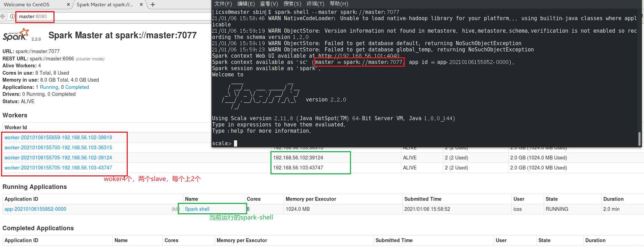The image size is (644, 248).
Task: Click the Workers section heading
Action: point(15,115)
